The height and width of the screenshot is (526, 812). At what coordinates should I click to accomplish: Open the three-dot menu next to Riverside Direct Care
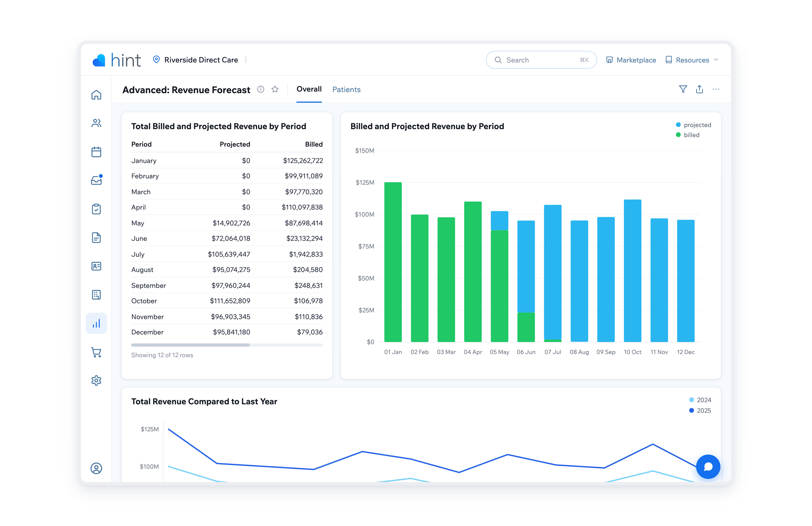246,60
